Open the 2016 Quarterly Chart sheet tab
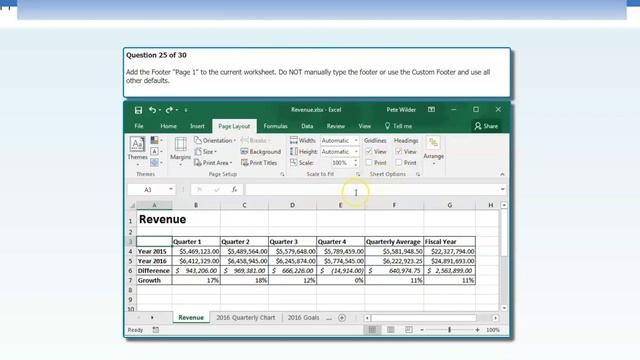 pos(246,318)
